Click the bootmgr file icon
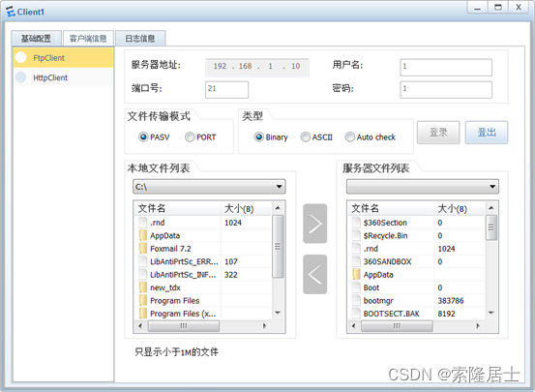The height and width of the screenshot is (392, 535). [356, 300]
